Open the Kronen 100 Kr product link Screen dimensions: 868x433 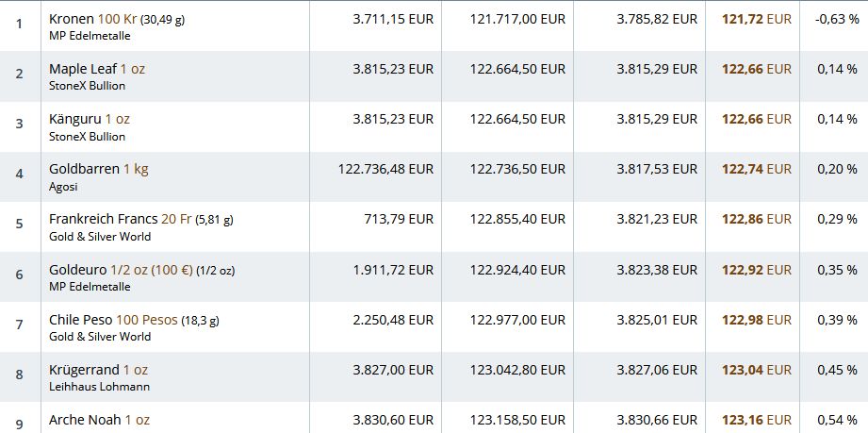click(92, 19)
